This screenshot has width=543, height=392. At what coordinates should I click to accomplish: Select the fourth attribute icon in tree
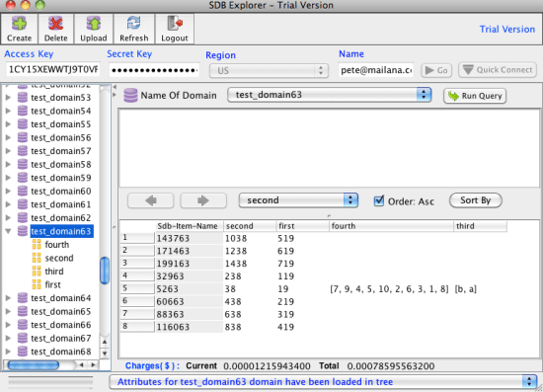[x=37, y=245]
